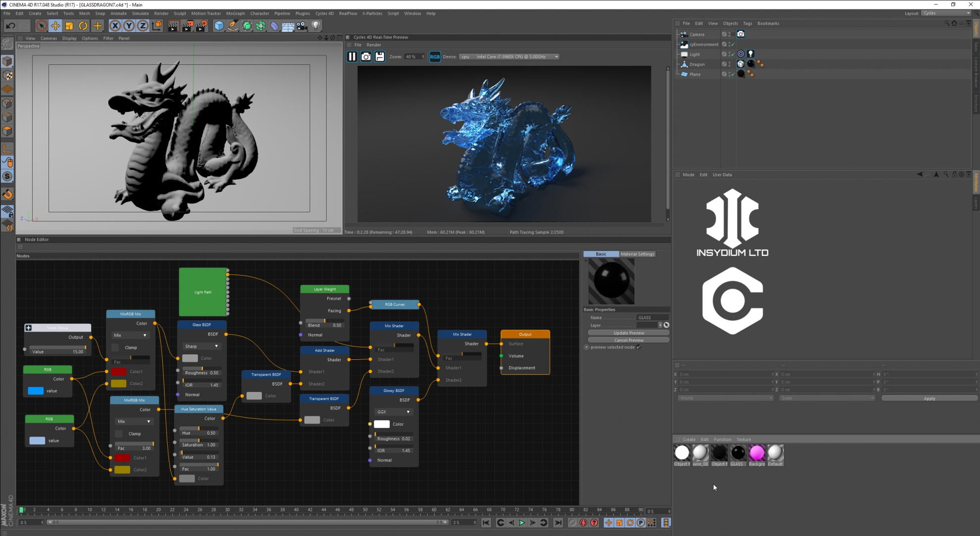This screenshot has width=980, height=536.
Task: Take a snapshot of the preview render
Action: 366,56
